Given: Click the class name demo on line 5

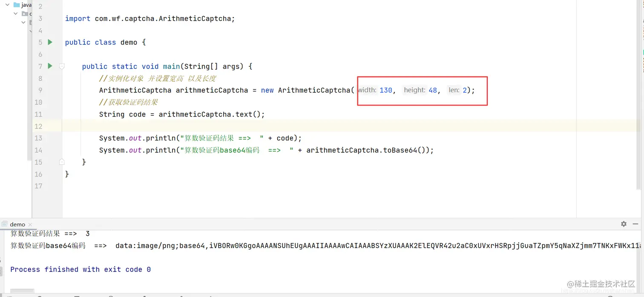Looking at the screenshot, I should [x=129, y=42].
